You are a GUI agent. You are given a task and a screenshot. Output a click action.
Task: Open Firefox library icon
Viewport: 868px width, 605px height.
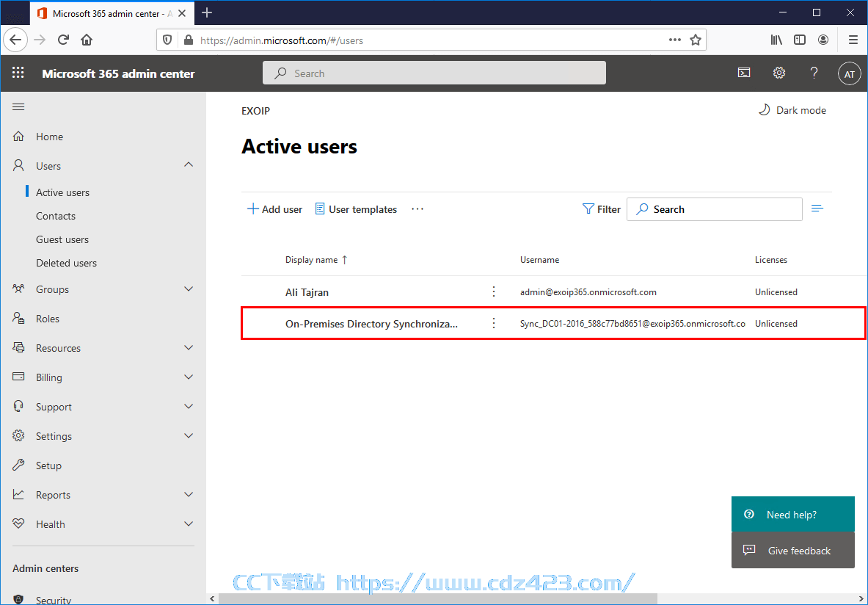tap(776, 40)
